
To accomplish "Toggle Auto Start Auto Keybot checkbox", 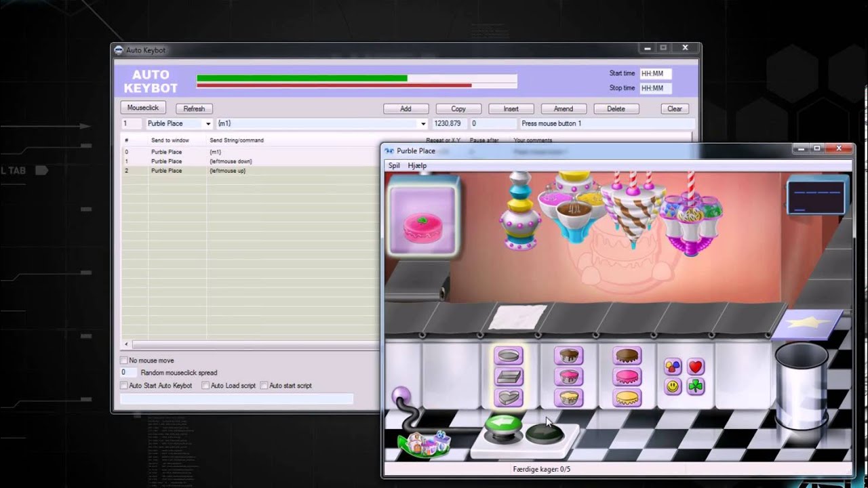I will [124, 386].
